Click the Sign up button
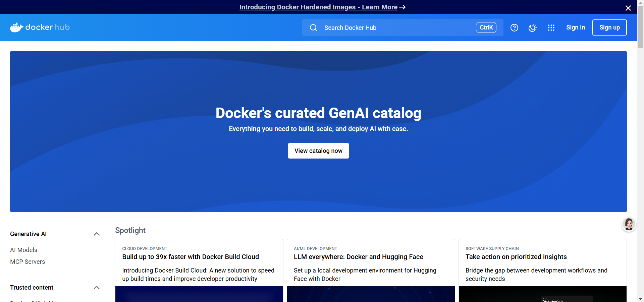Screen dimensions: 644x302 pos(609,27)
